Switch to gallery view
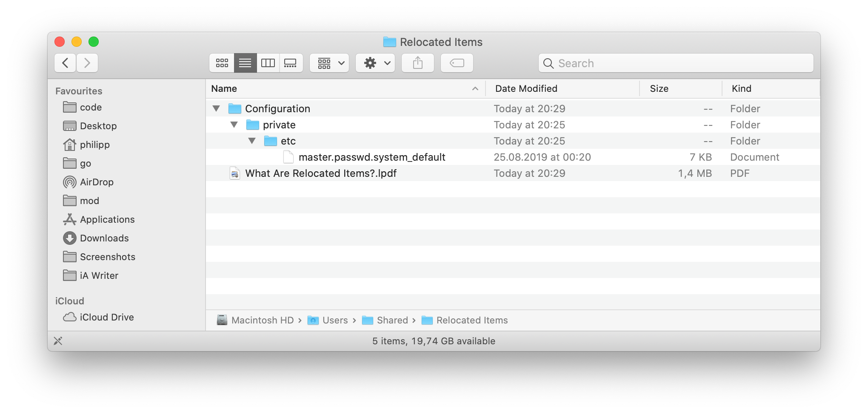The image size is (868, 414). [291, 63]
